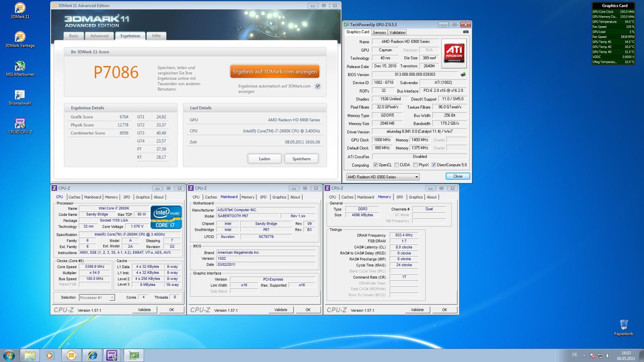
Task: Click the SABERTOOTH P67 model value
Action: pyautogui.click(x=248, y=216)
